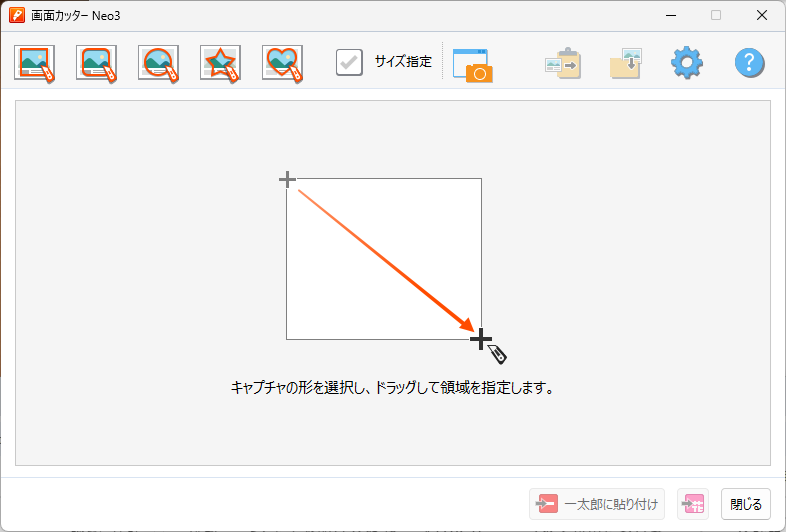Minimize the 画面カッター Neo3 window
This screenshot has width=786, height=532.
click(x=670, y=15)
